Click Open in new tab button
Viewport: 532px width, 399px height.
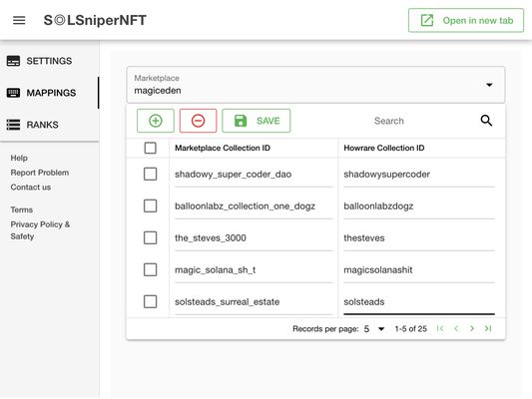tap(466, 20)
